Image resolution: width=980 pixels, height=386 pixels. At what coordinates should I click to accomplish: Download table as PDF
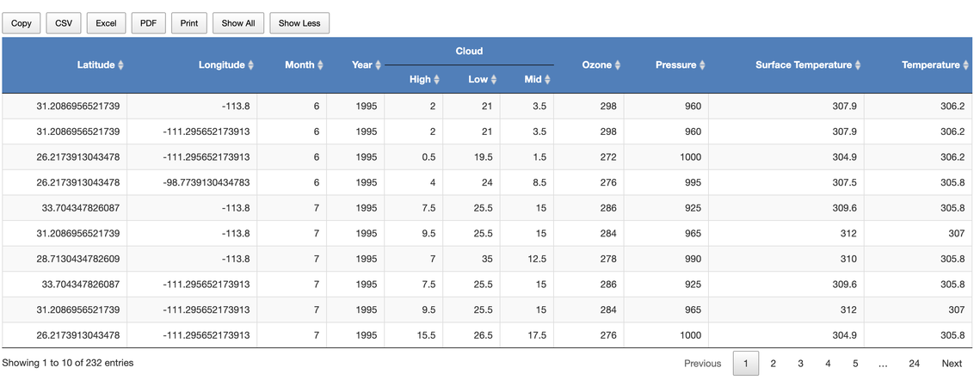pyautogui.click(x=148, y=23)
